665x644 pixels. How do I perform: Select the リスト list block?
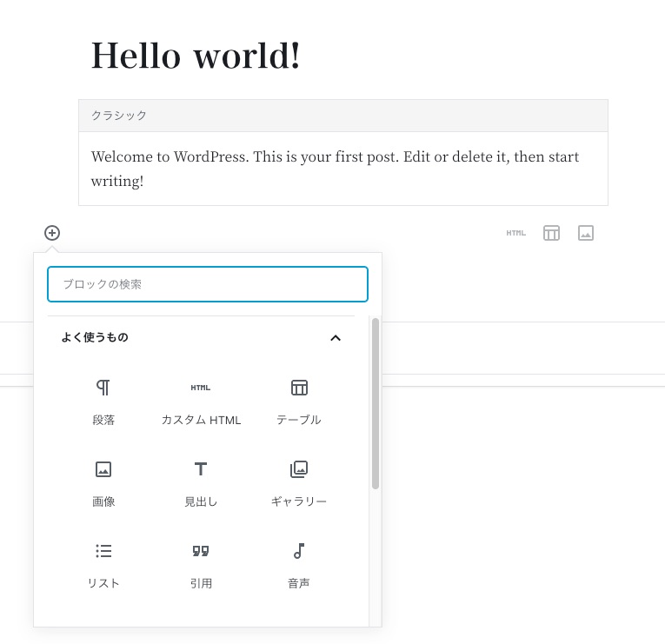pos(103,566)
